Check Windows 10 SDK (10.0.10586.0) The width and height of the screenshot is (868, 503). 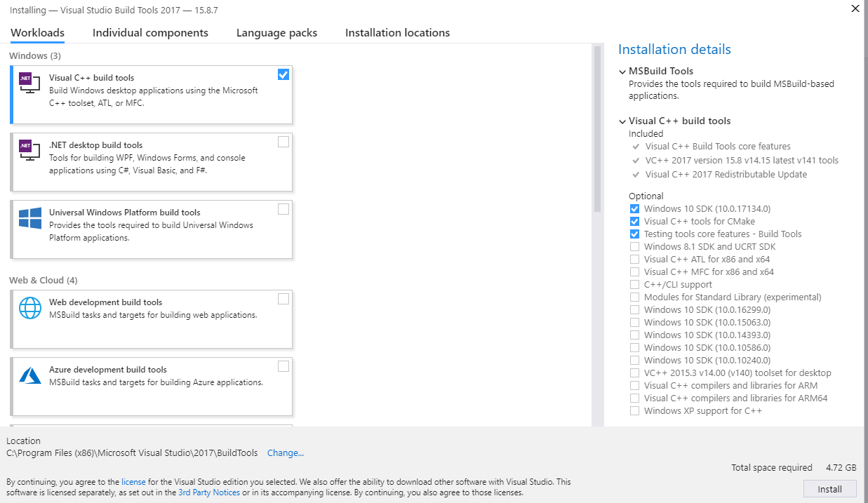[x=635, y=348]
